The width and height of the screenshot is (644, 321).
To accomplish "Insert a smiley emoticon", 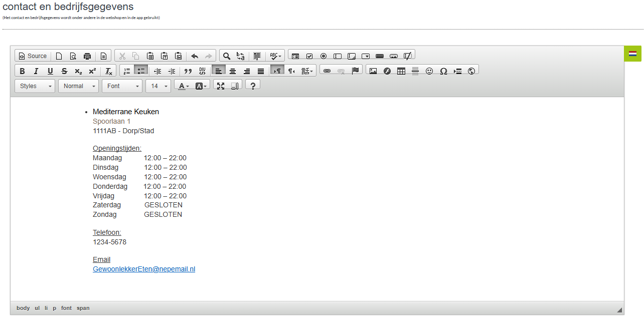I will click(429, 71).
